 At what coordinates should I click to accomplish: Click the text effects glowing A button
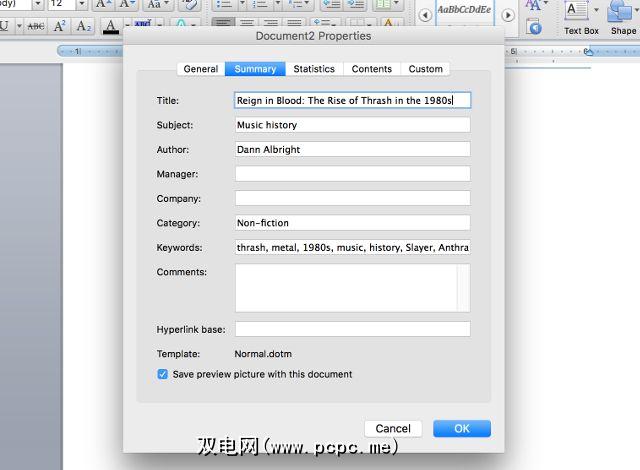[181, 24]
